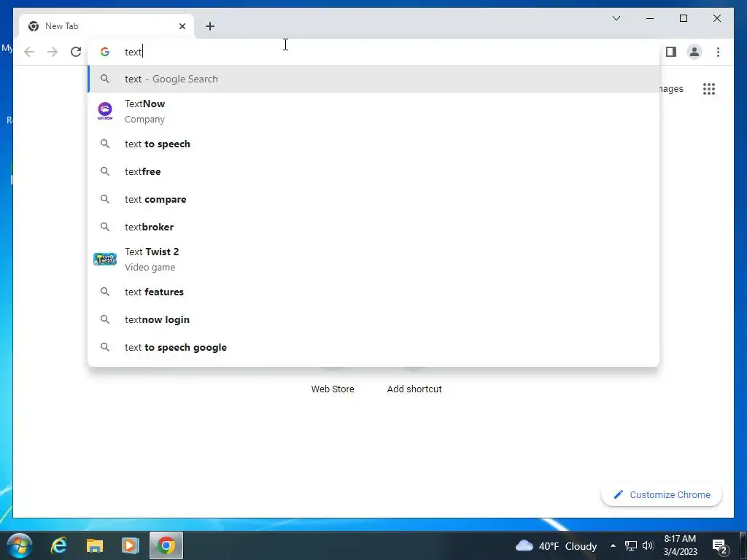Click the TextNow purple logo icon

tap(105, 111)
